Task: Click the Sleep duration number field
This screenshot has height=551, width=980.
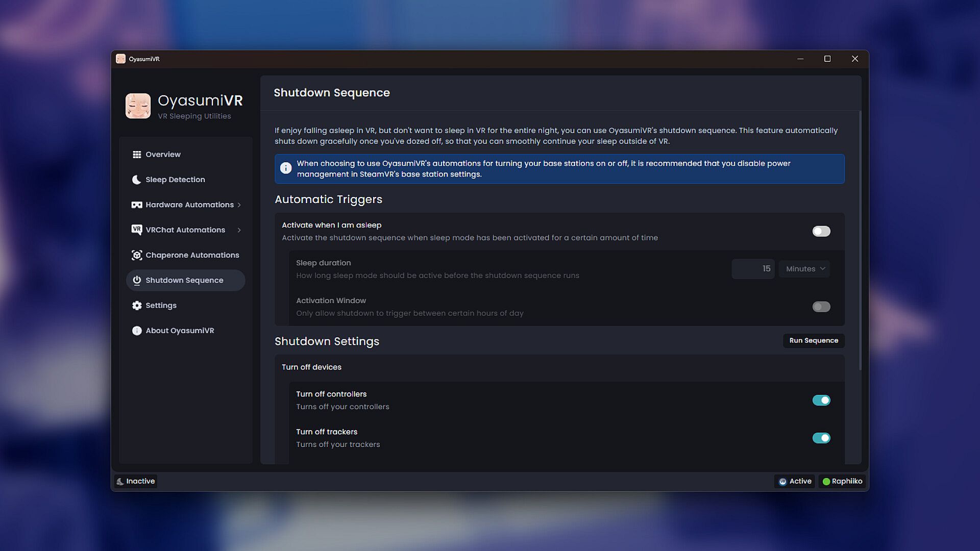Action: 752,269
